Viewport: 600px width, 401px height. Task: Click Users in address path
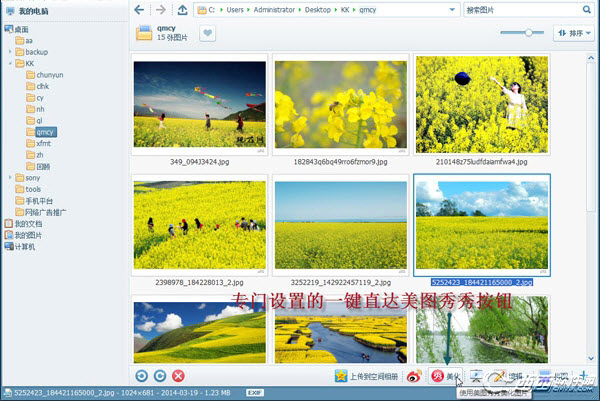(x=235, y=10)
